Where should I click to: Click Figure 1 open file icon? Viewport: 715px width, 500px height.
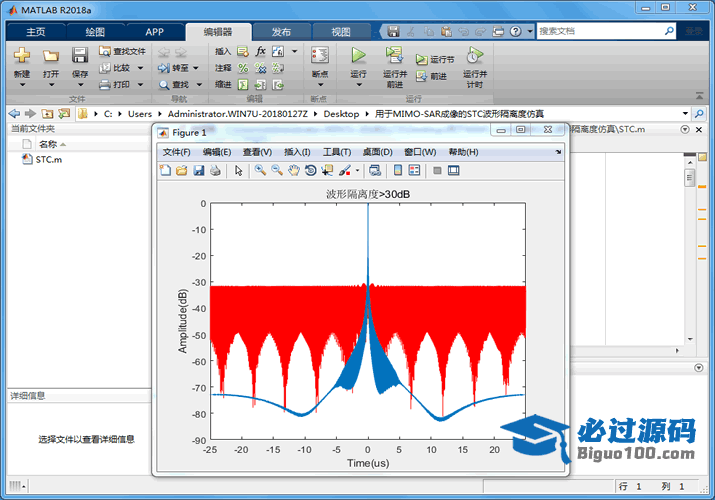pos(181,170)
